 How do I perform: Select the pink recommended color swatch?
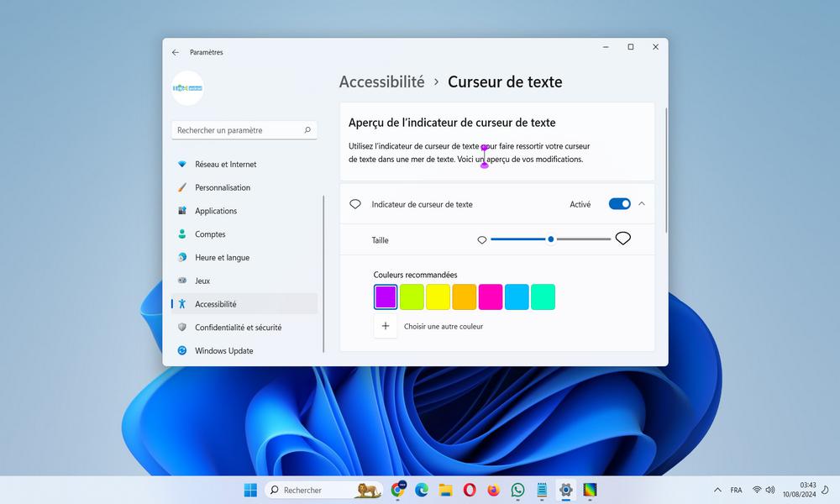point(491,297)
